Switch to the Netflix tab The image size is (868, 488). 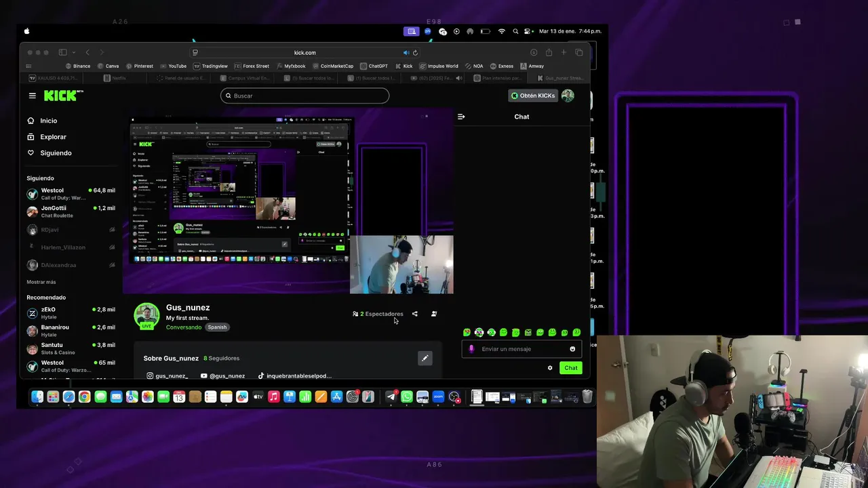[115, 78]
